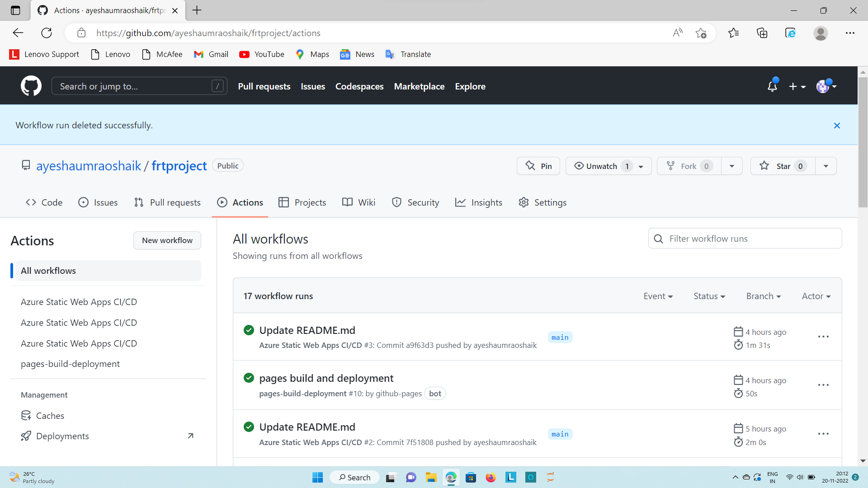Click Unwatch to change watch status

coord(601,166)
